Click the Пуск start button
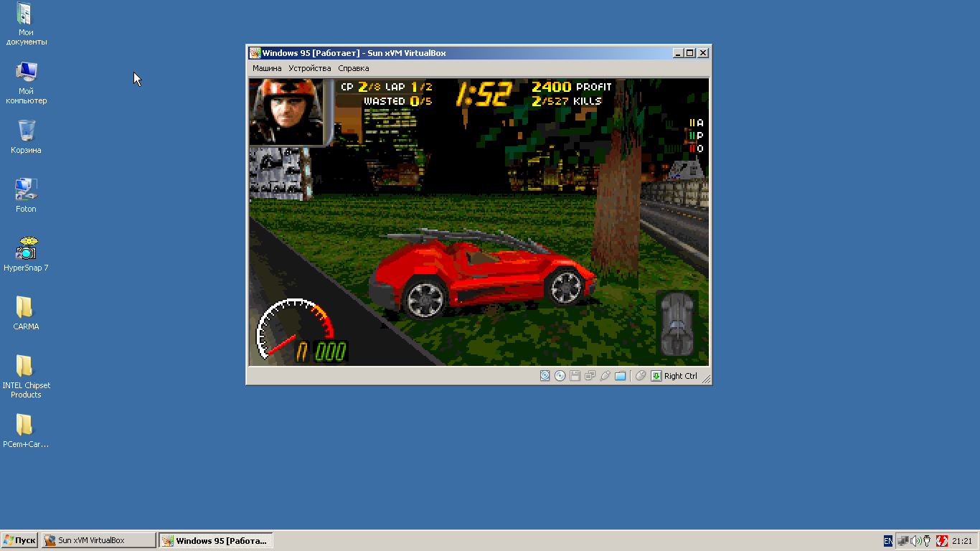 pos(19,540)
